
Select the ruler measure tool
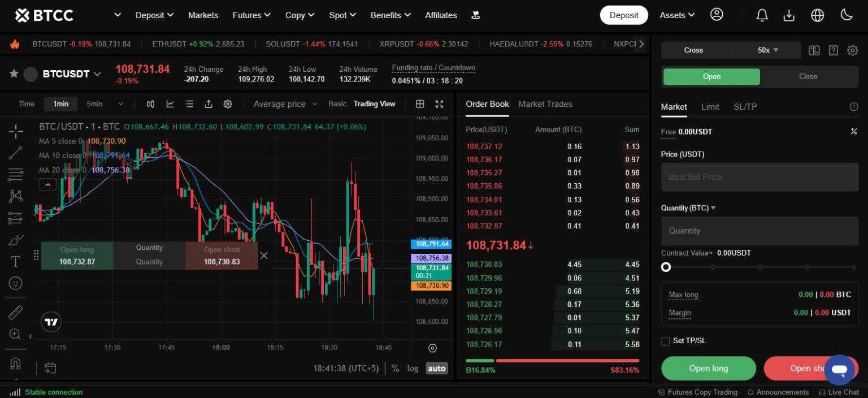[x=15, y=312]
